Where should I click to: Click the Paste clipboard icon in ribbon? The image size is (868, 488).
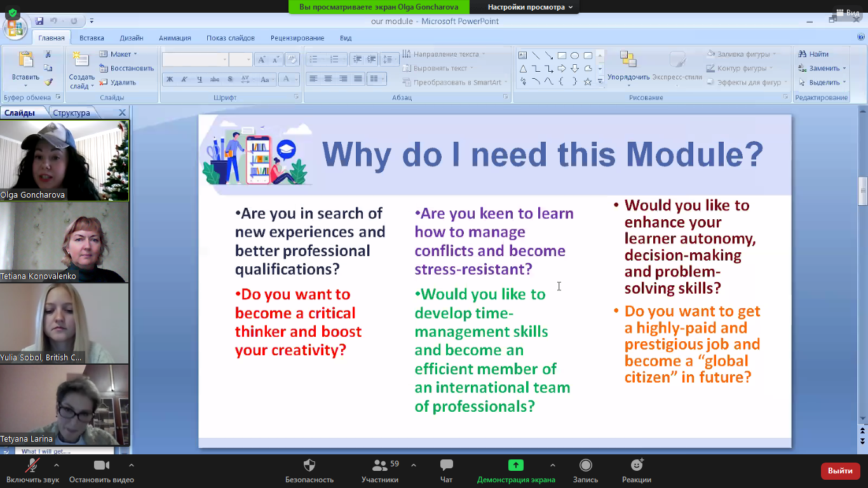[x=25, y=60]
